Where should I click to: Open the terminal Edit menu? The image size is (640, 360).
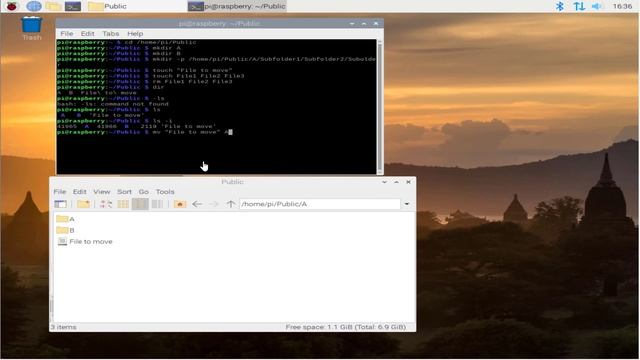tap(87, 33)
